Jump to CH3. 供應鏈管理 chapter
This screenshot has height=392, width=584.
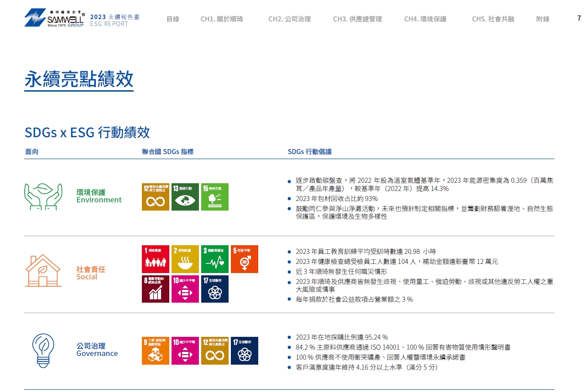point(357,19)
